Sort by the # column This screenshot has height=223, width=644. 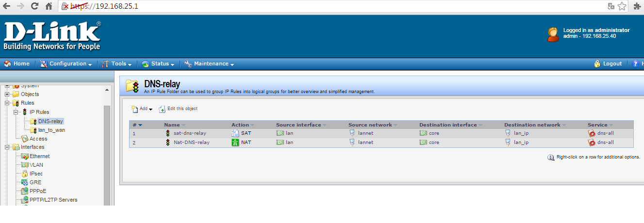point(137,125)
